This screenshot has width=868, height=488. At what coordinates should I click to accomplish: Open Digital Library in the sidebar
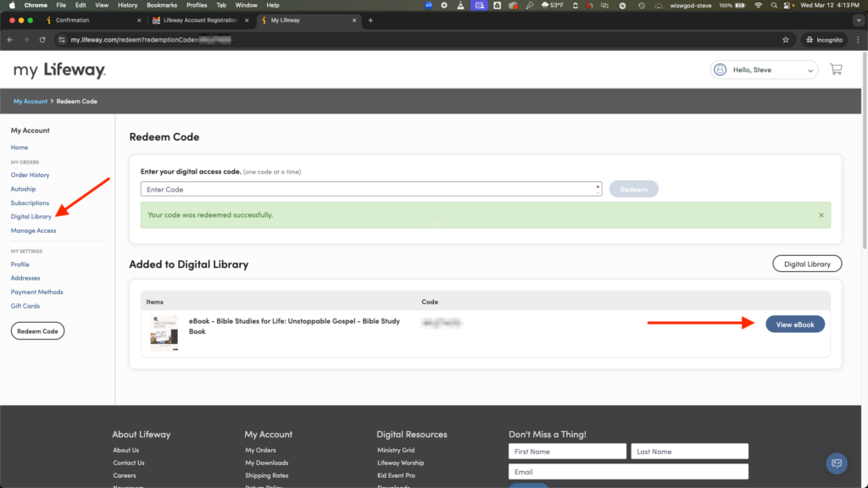31,216
